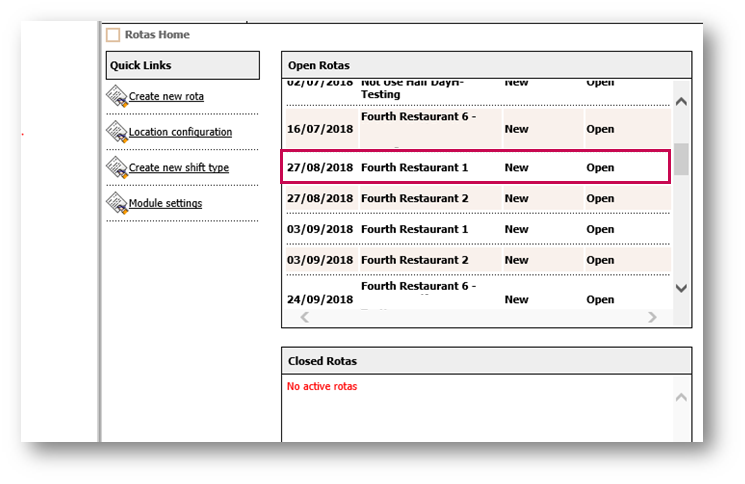Select the 03/09/2018 Fourth Restaurant 1 rota

click(x=414, y=230)
